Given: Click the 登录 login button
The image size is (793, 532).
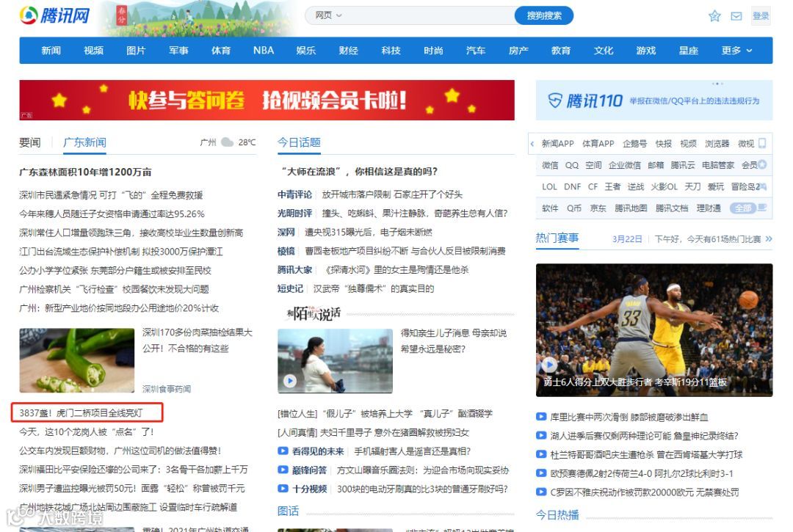Looking at the screenshot, I should coord(761,16).
